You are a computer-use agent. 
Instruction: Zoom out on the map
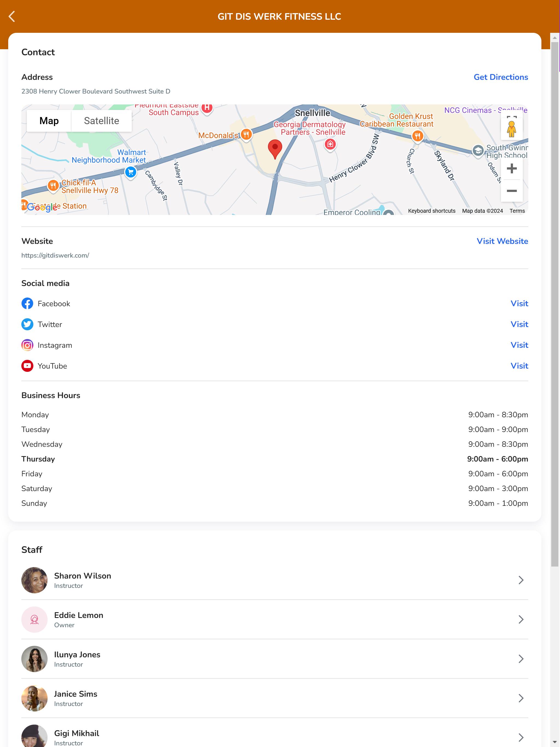tap(511, 191)
